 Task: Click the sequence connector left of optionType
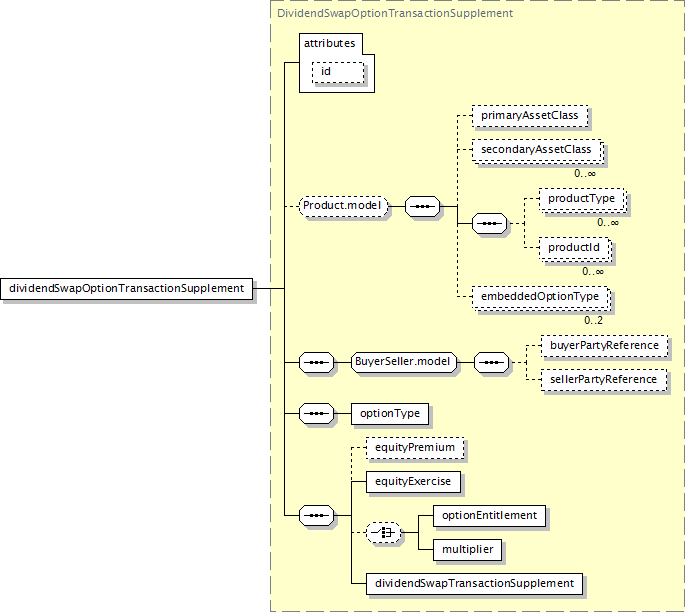[x=316, y=413]
